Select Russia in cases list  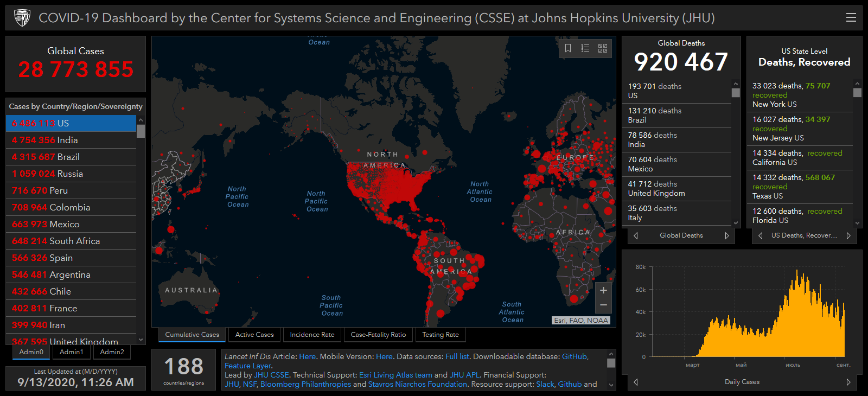[71, 174]
